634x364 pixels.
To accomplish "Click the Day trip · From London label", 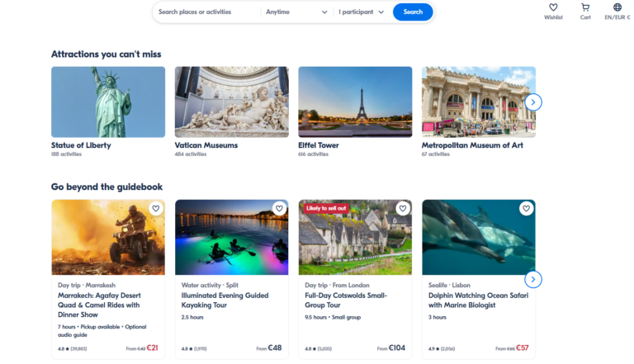I will coord(337,285).
